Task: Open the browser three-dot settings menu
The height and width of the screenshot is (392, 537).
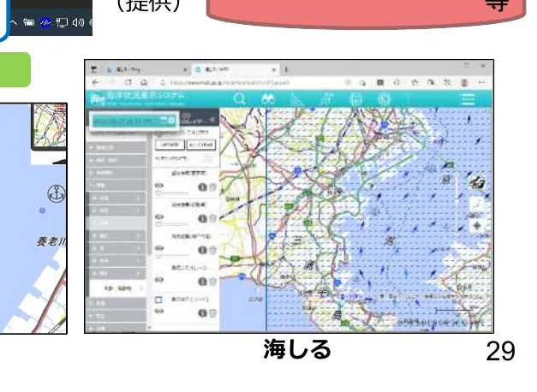Action: tap(481, 82)
